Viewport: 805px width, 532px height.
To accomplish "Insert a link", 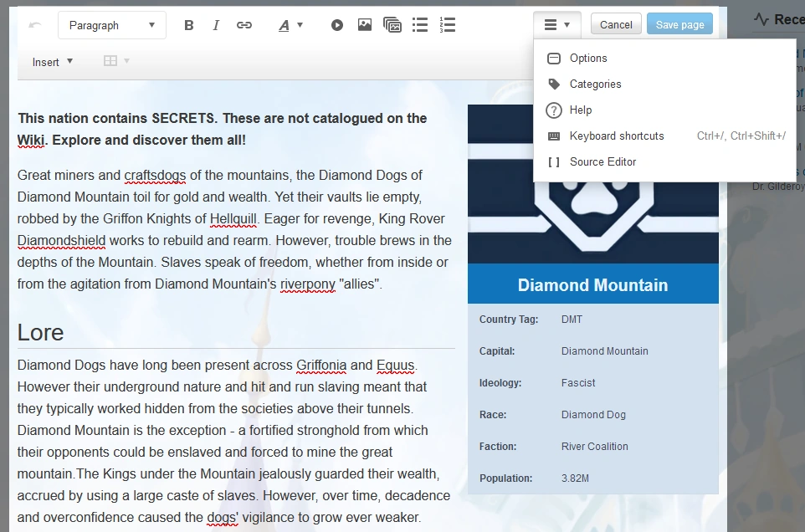I will click(244, 25).
